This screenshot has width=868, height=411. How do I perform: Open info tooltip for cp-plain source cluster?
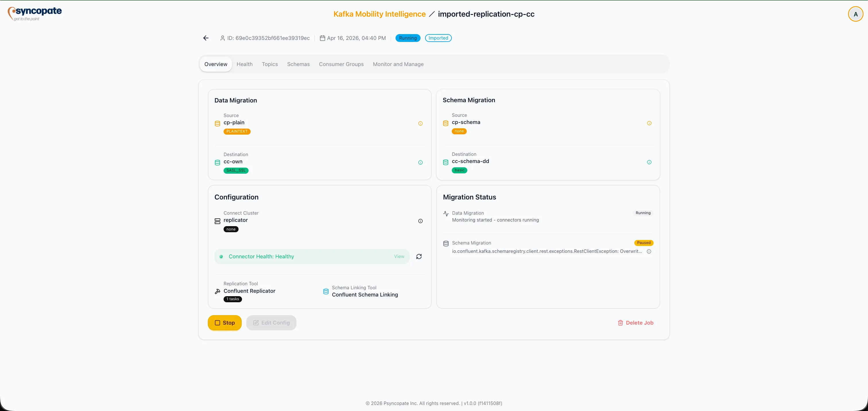420,123
